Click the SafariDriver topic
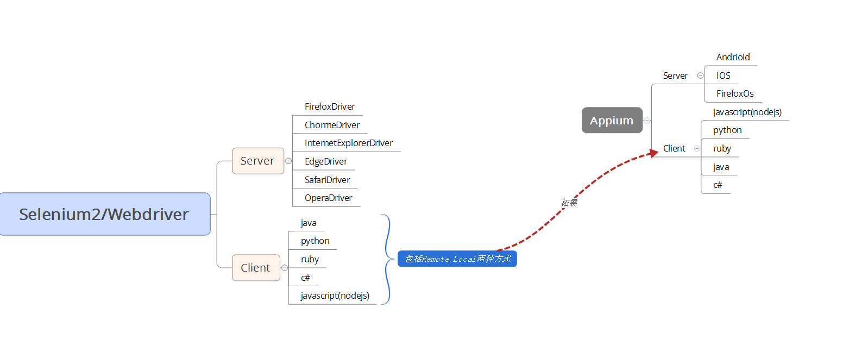The height and width of the screenshot is (340, 868). [x=327, y=180]
